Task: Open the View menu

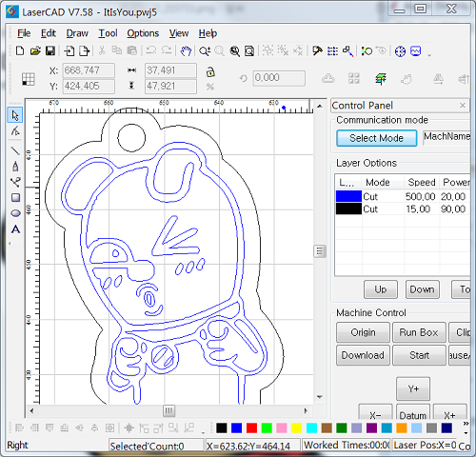Action: pos(179,33)
